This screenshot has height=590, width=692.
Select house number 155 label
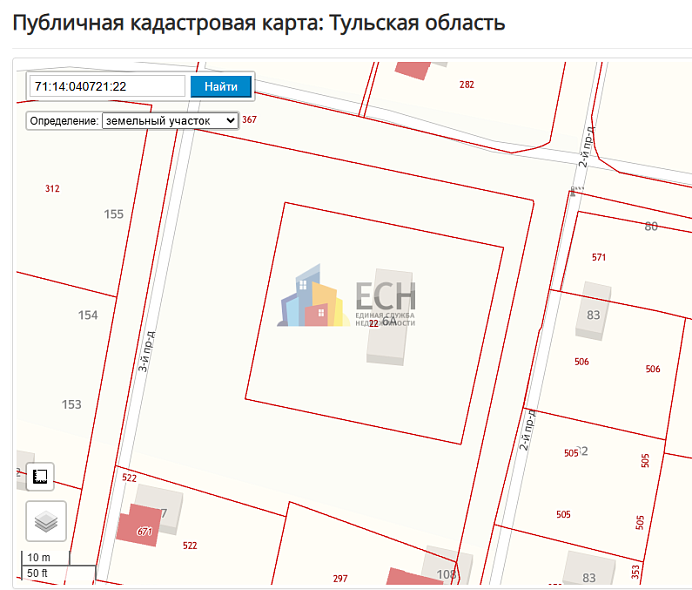114,214
